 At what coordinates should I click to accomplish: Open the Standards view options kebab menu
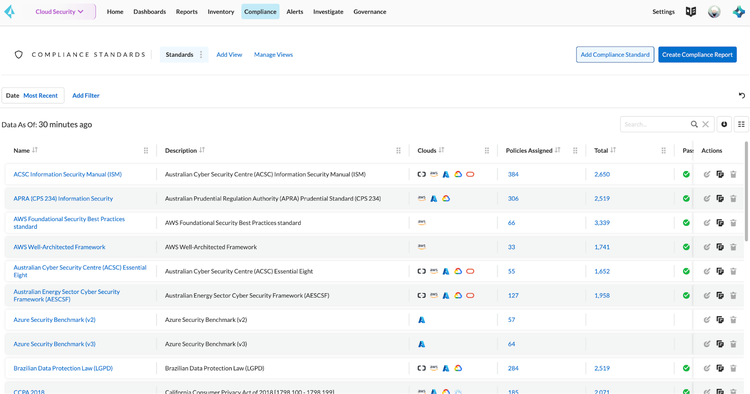click(x=201, y=55)
